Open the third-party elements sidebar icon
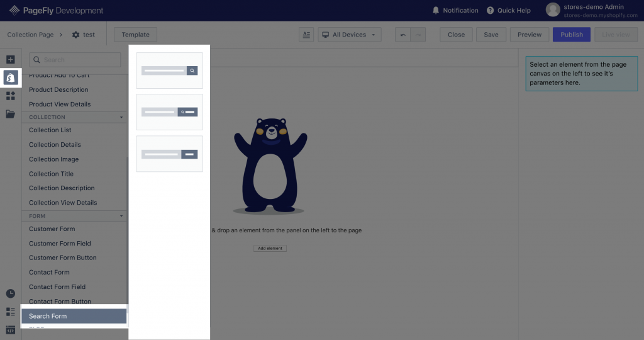The height and width of the screenshot is (340, 644). [x=11, y=96]
